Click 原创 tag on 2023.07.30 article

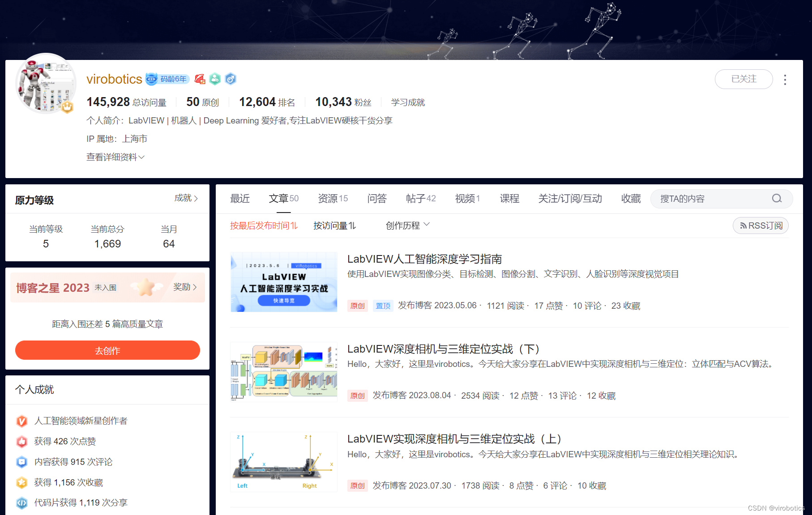[x=357, y=486]
